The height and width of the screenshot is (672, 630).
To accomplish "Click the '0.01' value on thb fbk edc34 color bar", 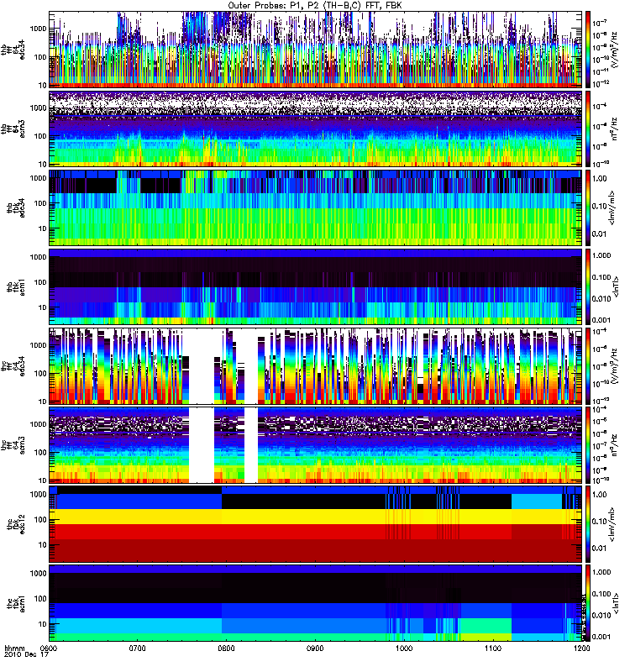I will point(600,234).
